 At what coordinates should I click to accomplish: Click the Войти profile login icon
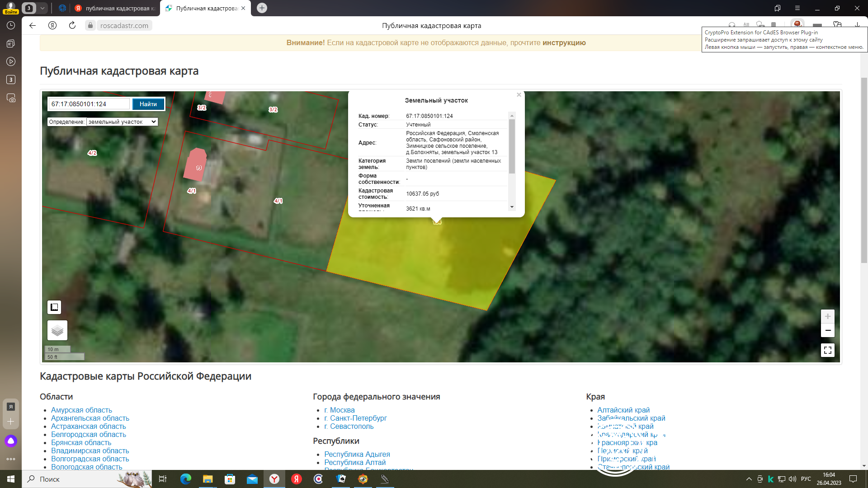pyautogui.click(x=11, y=8)
